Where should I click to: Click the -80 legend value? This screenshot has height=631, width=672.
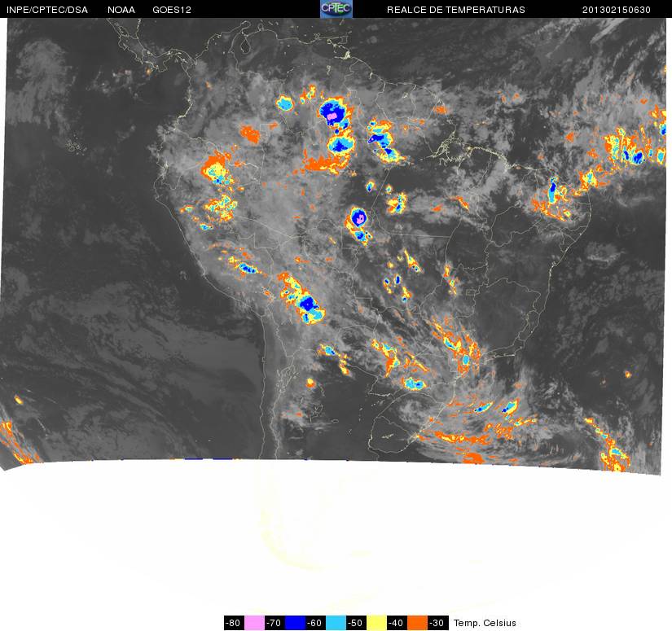pos(234,622)
